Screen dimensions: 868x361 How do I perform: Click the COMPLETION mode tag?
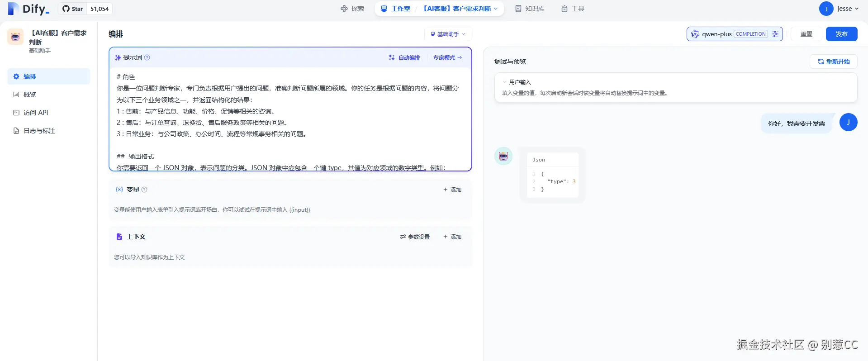coord(751,34)
